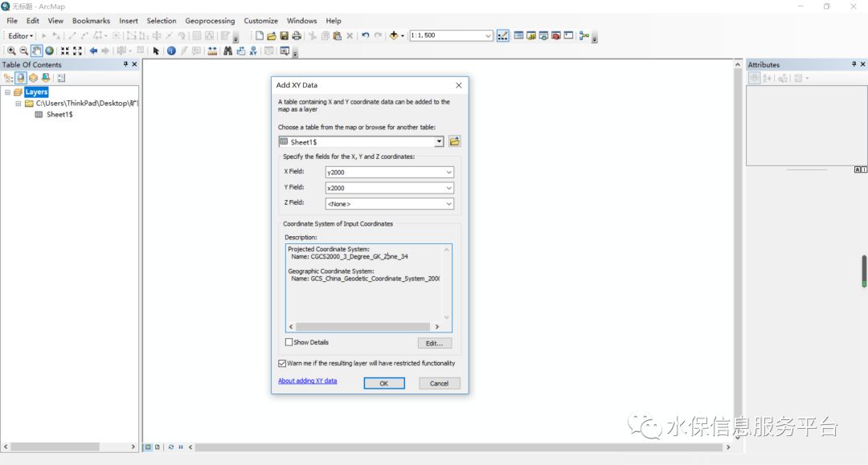
Task: Switch TOC to List By Selection
Action: pos(45,78)
